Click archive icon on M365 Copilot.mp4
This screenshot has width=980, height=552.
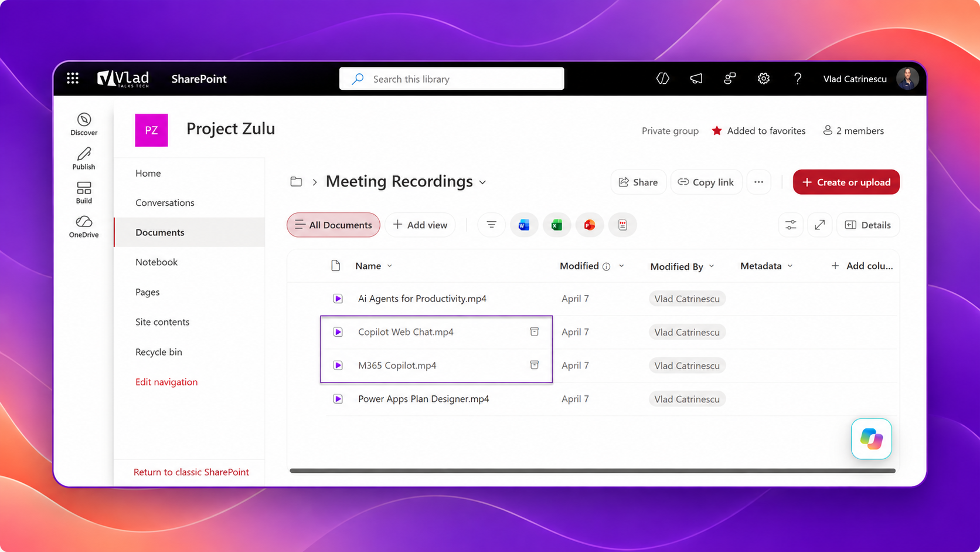click(535, 365)
